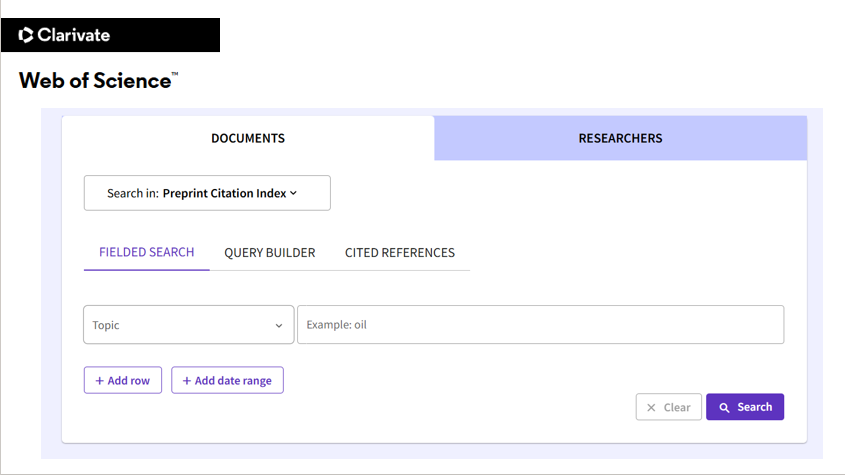This screenshot has width=845, height=475.
Task: Open the Search in Preprint Citation Index dropdown
Action: pyautogui.click(x=207, y=193)
